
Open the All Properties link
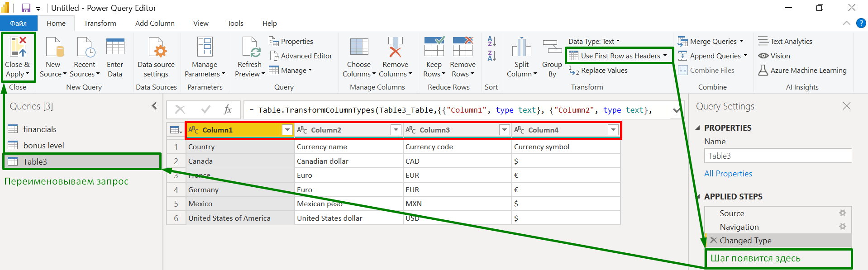[x=728, y=174]
